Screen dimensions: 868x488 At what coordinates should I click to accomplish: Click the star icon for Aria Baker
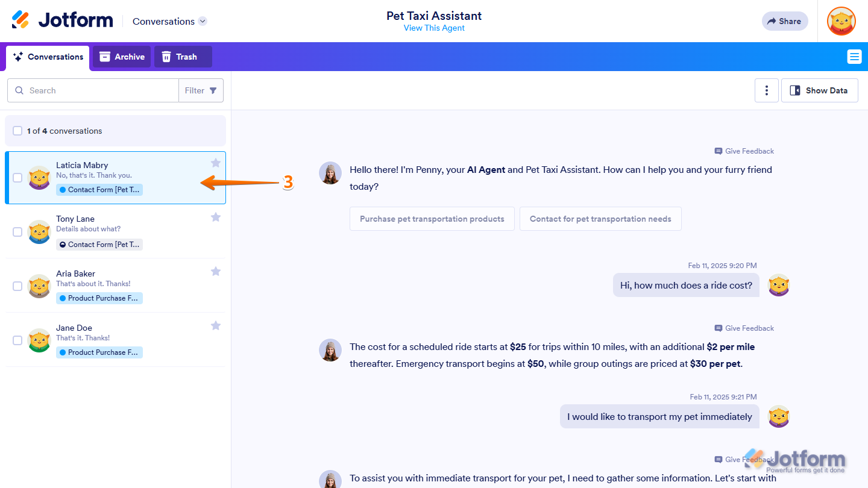click(216, 271)
